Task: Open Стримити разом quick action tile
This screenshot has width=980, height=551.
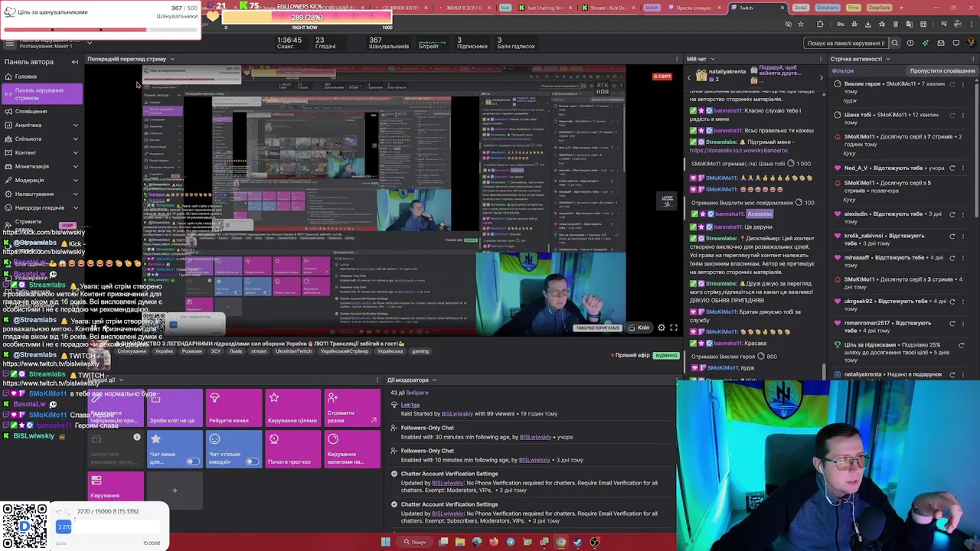Action: [x=351, y=408]
